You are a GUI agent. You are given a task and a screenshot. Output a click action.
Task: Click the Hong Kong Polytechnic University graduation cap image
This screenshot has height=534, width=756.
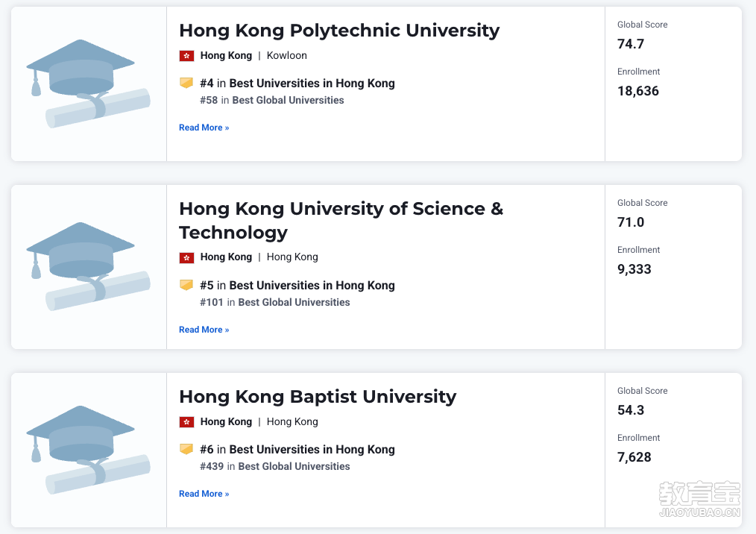coord(88,84)
